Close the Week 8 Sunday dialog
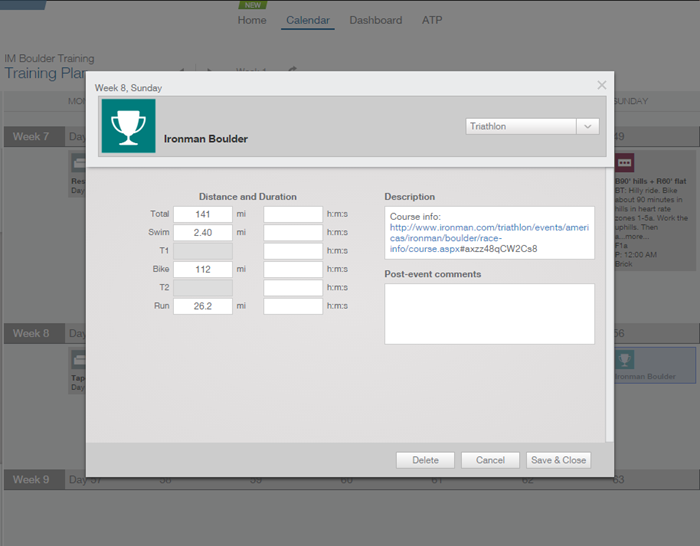This screenshot has height=546, width=700. [601, 85]
